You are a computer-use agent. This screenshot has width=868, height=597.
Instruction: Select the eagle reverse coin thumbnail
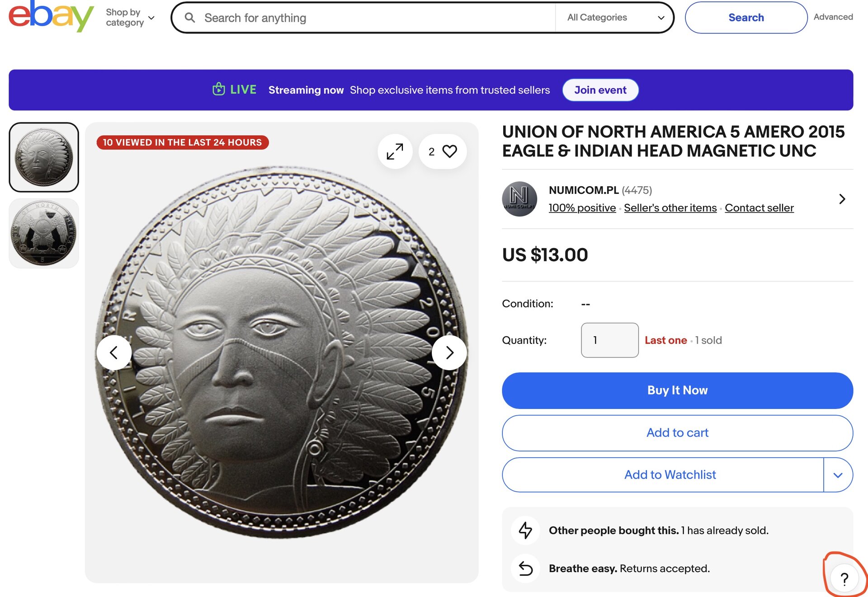(x=44, y=233)
